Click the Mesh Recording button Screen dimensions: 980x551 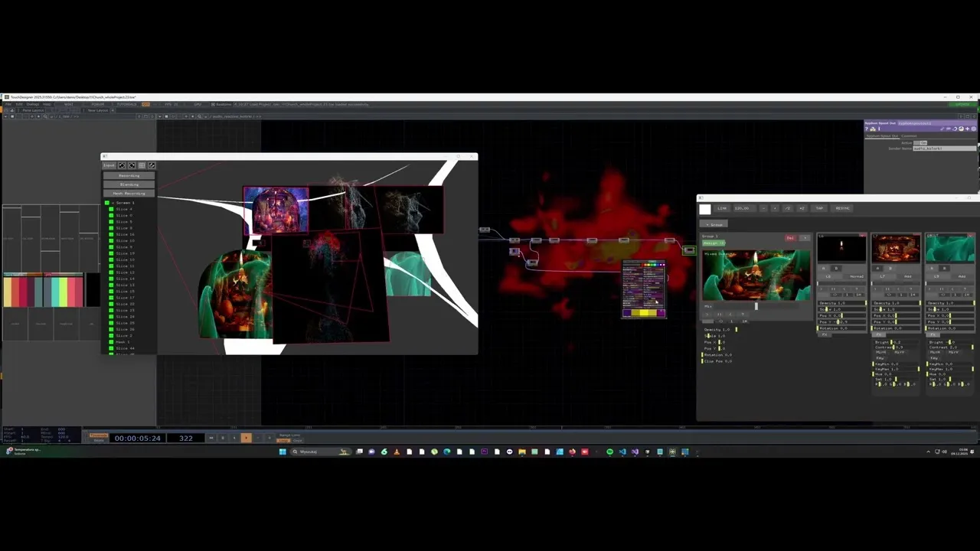point(129,193)
